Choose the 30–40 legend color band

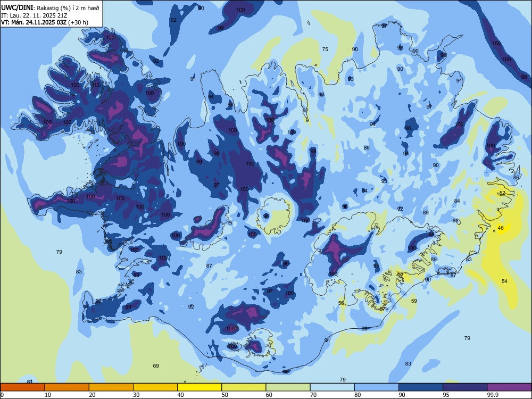(x=155, y=387)
